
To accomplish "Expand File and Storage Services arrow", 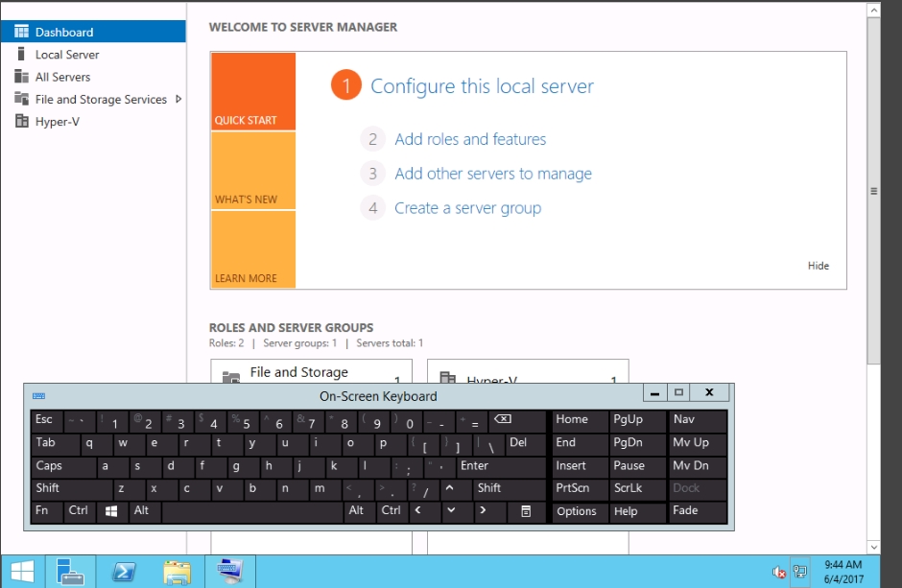I will click(178, 99).
